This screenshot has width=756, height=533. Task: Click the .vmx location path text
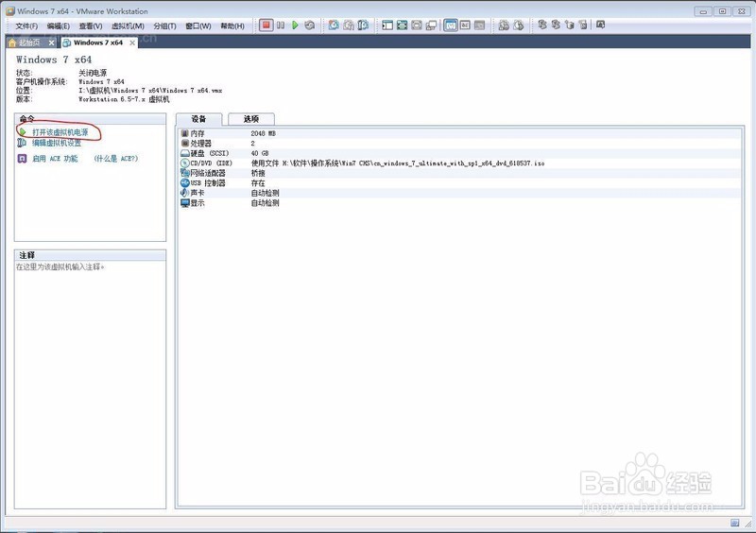[x=150, y=90]
